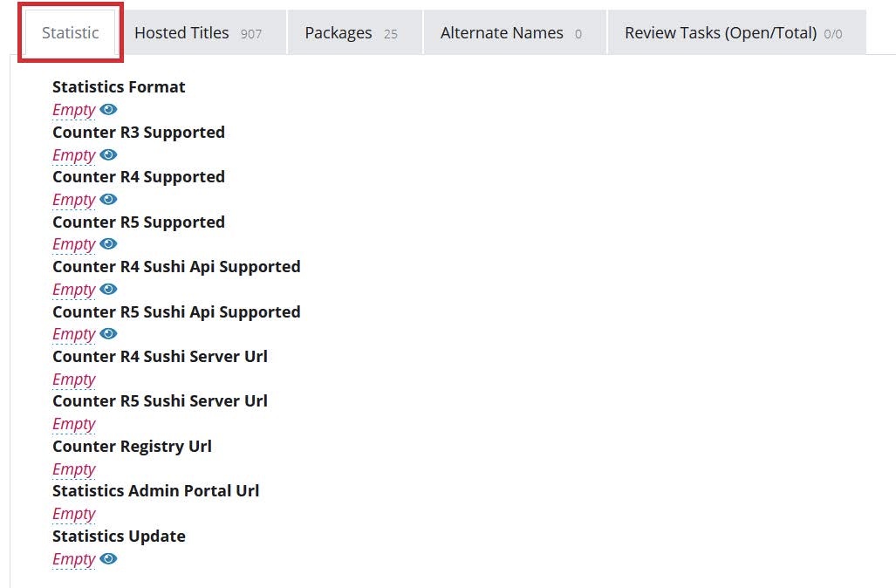Open the Packages tab
Viewport: 896px width, 588px height.
click(351, 33)
